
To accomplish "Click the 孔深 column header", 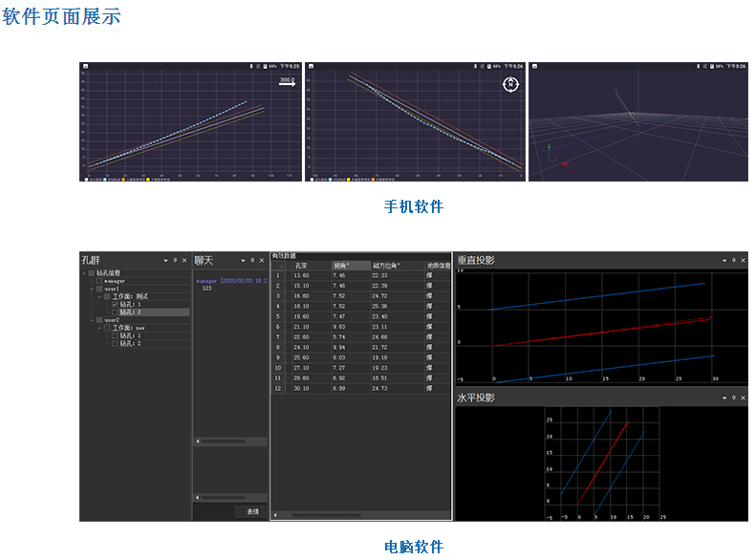I will coord(312,266).
